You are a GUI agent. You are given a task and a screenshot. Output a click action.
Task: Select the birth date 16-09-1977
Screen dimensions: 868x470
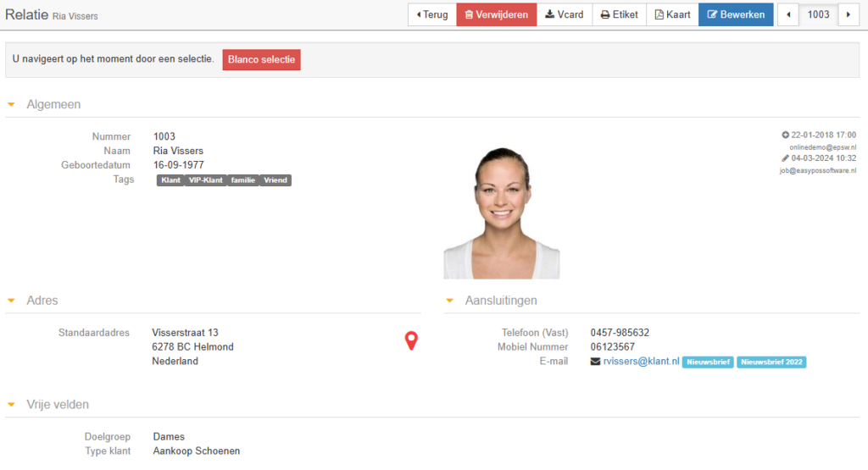coord(178,165)
